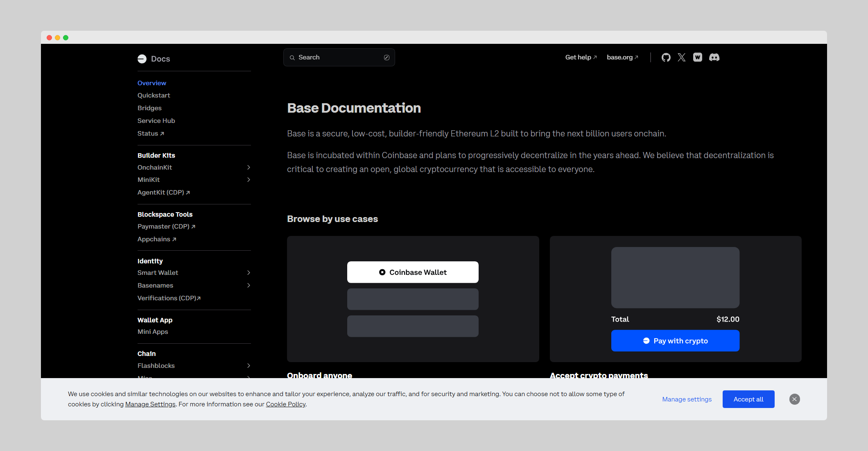The width and height of the screenshot is (868, 451).
Task: Click the AI assistant icon in the search bar
Action: pyautogui.click(x=387, y=58)
